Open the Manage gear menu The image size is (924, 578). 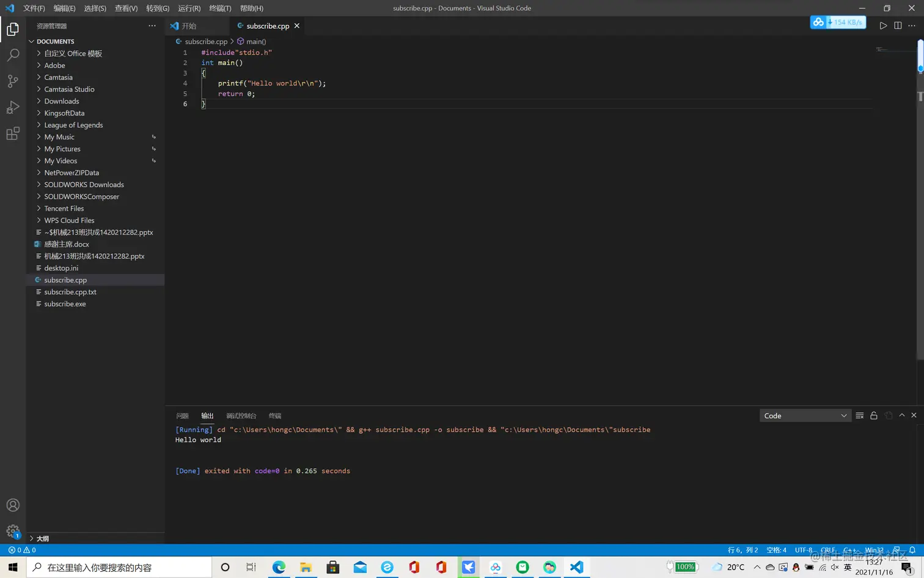(13, 531)
